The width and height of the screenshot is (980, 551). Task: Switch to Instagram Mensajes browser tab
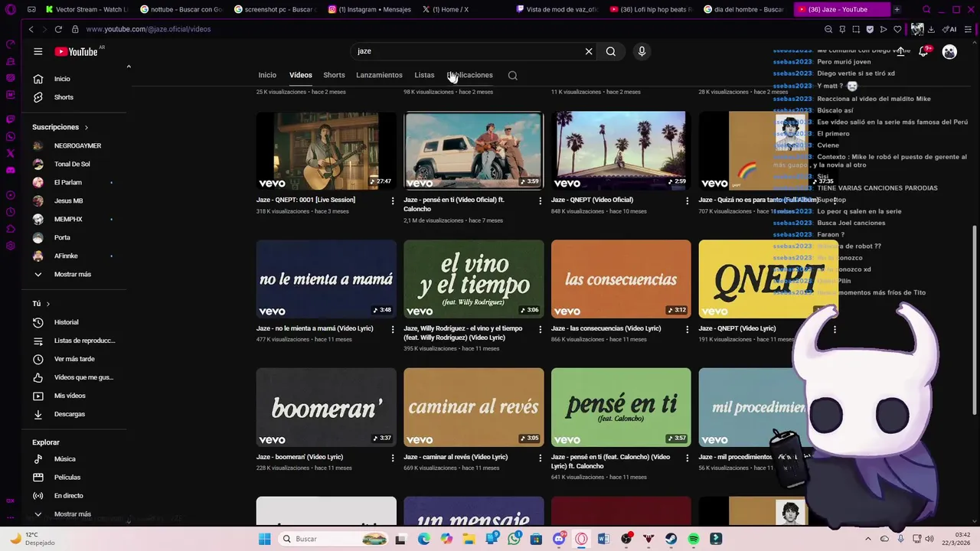369,9
